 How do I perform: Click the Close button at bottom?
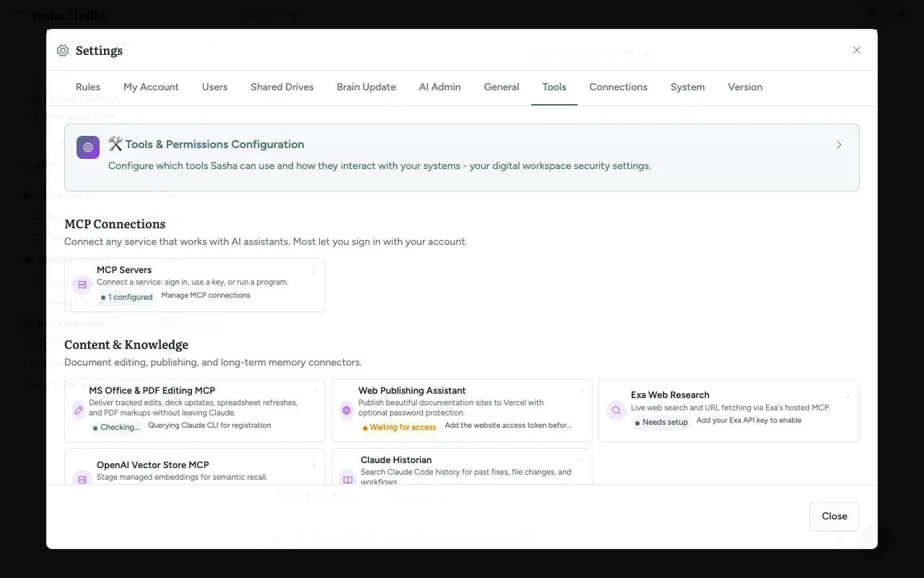tap(834, 516)
